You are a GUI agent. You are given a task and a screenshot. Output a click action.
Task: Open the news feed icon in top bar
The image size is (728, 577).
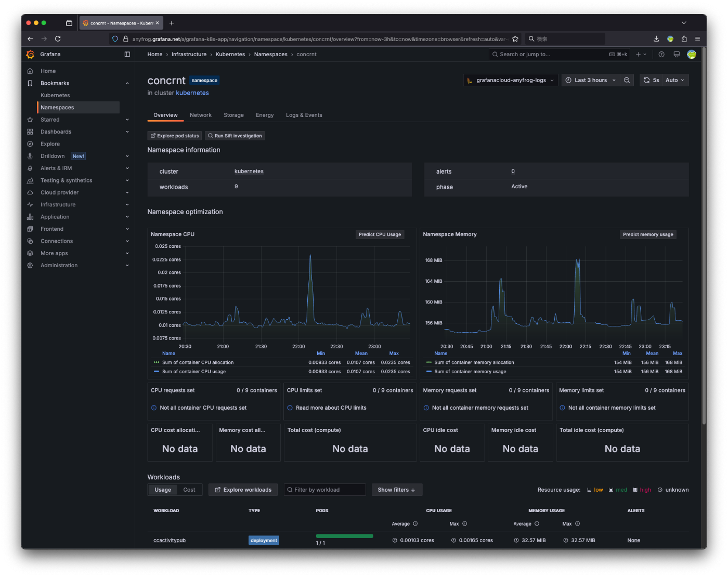coord(677,54)
